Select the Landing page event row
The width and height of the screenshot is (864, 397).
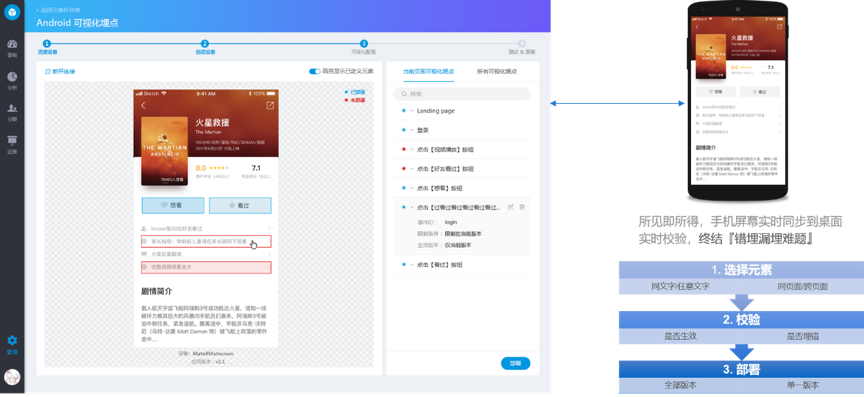coord(462,111)
